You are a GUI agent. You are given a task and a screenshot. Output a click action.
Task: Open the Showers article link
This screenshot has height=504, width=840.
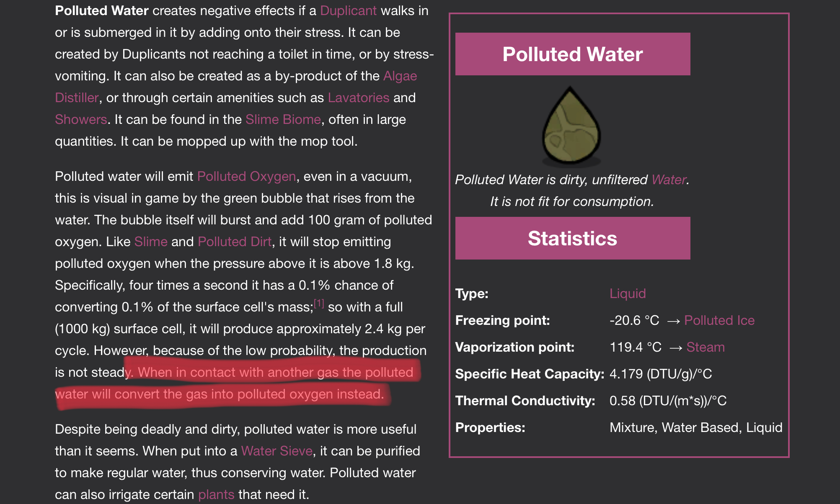coord(81,120)
